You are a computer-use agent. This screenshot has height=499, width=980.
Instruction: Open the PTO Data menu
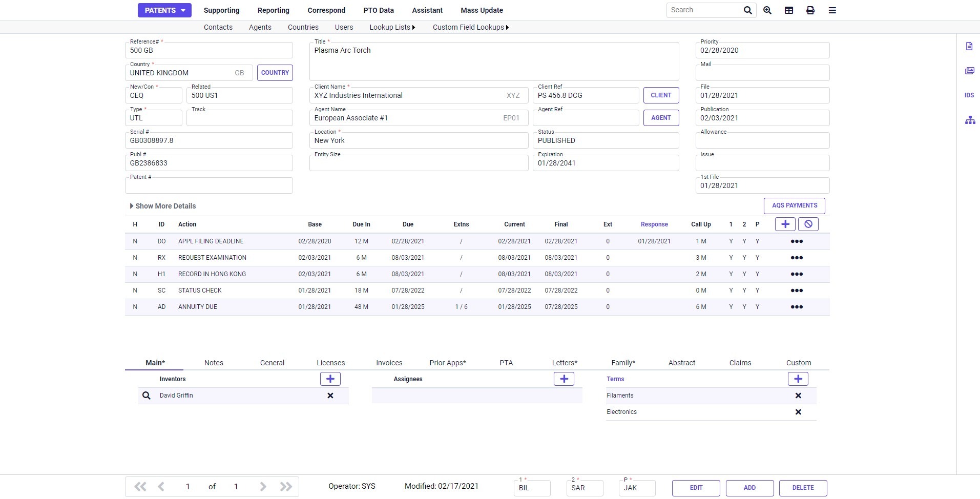(379, 10)
